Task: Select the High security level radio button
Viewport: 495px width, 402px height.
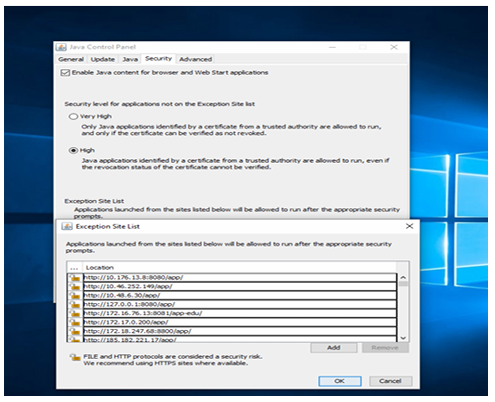Action: 73,150
